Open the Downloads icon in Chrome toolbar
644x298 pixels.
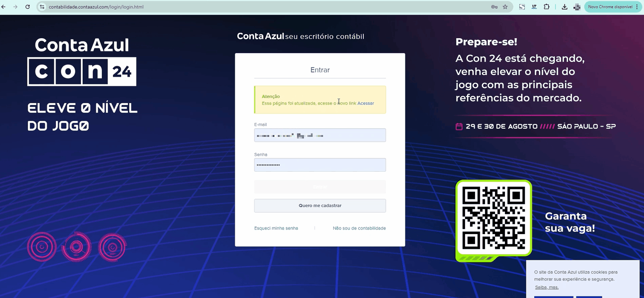click(x=564, y=7)
